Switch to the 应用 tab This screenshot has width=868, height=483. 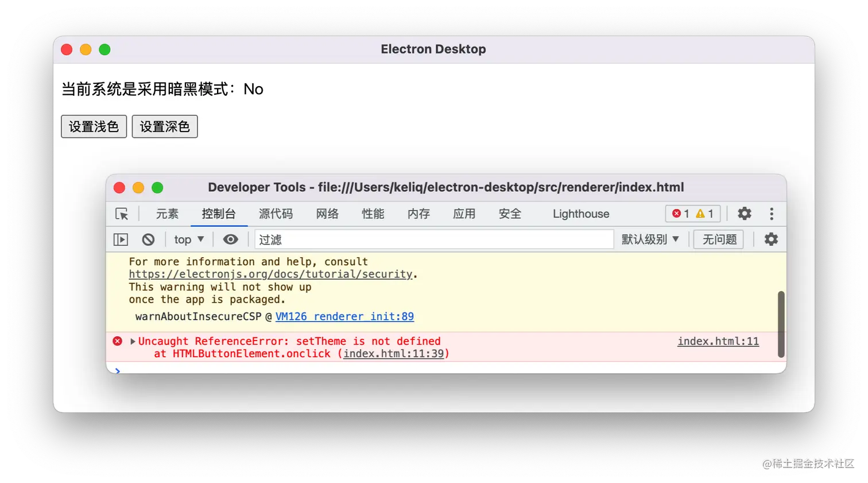pos(464,214)
